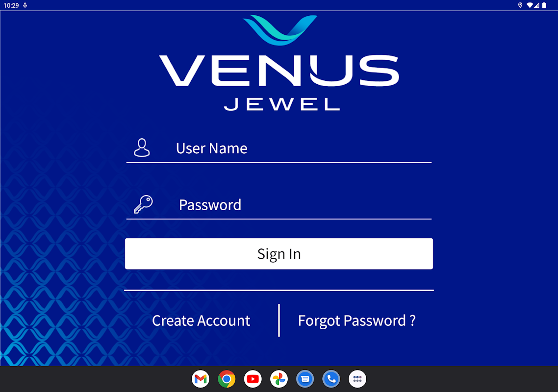Open Gmail from the dock
The height and width of the screenshot is (392, 558).
201,379
